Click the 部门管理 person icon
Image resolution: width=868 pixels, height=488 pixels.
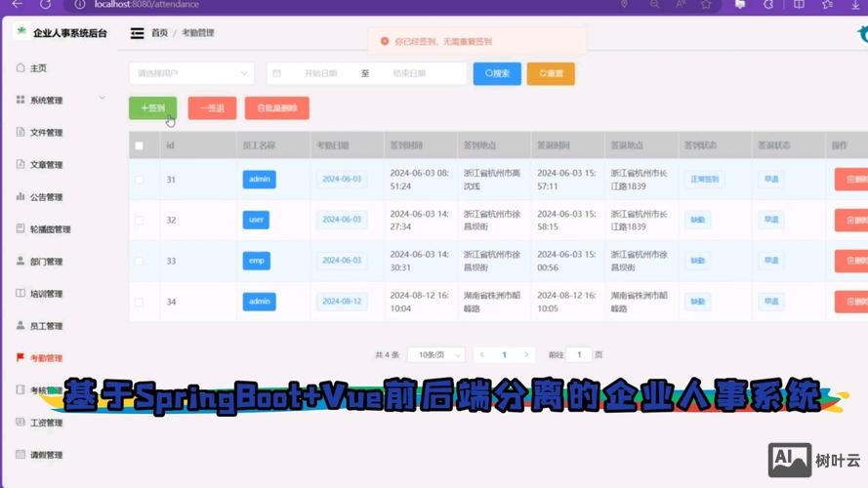tap(21, 261)
